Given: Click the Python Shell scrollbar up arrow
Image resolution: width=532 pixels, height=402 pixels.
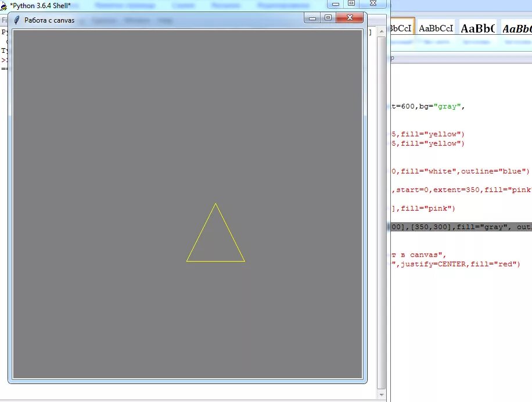Looking at the screenshot, I should click(382, 31).
